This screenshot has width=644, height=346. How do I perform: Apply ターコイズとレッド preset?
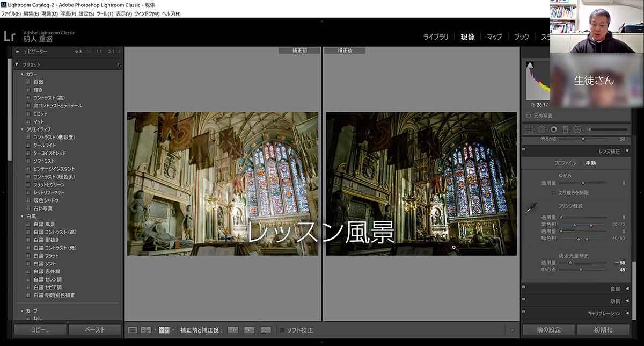click(x=49, y=153)
